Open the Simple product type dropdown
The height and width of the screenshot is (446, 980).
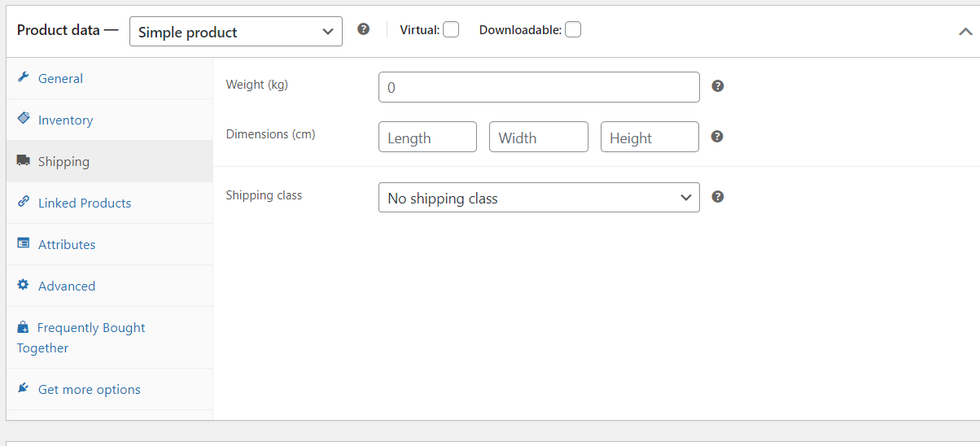tap(236, 32)
